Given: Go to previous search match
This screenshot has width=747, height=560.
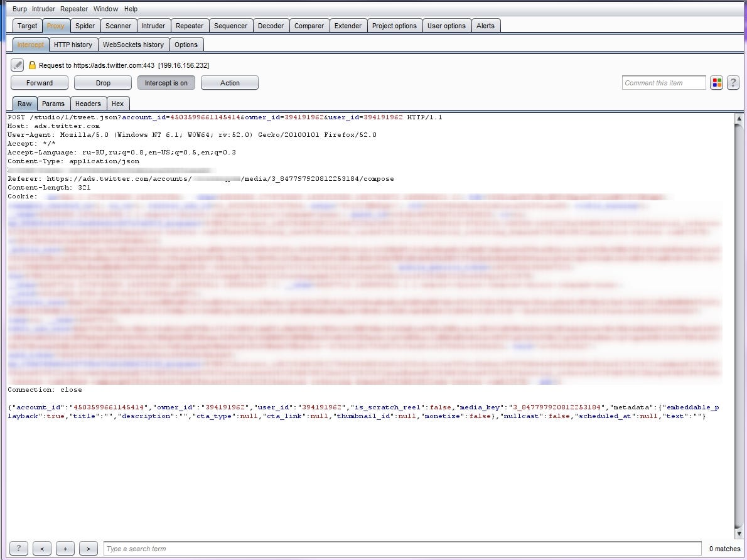Looking at the screenshot, I should (x=42, y=549).
